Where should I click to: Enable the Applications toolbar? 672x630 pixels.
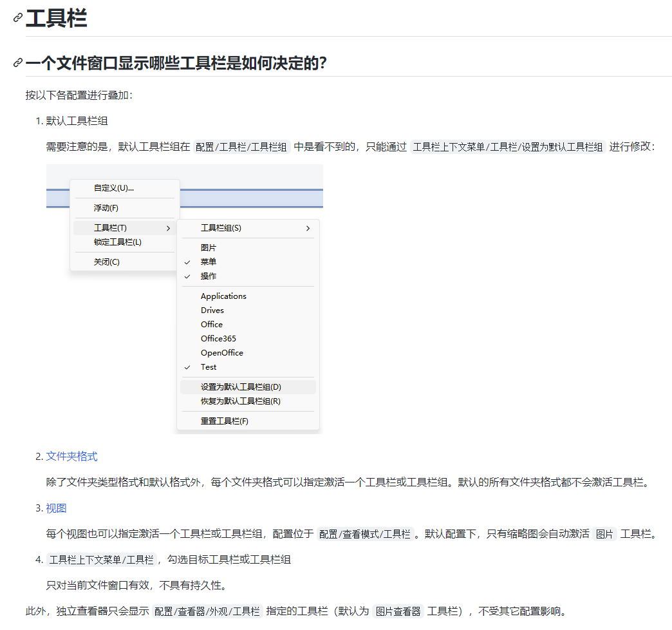coord(223,296)
